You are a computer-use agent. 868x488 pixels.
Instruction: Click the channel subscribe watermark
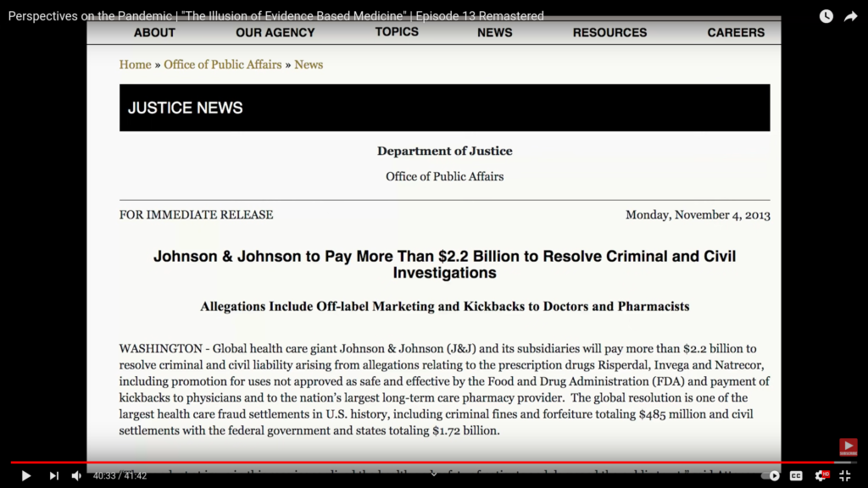coord(848,447)
